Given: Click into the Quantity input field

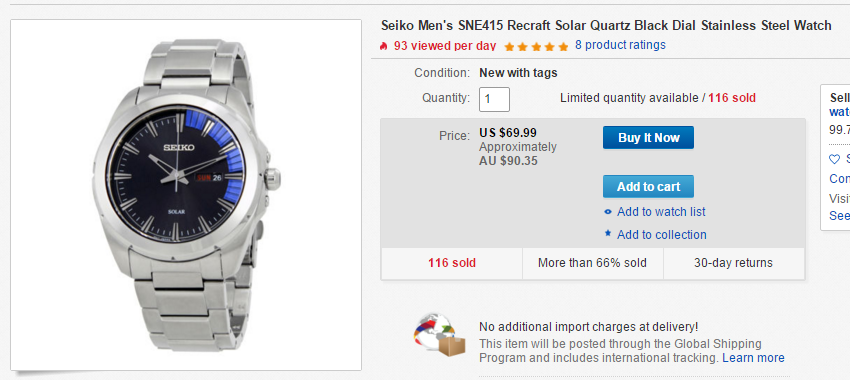Looking at the screenshot, I should (x=494, y=99).
